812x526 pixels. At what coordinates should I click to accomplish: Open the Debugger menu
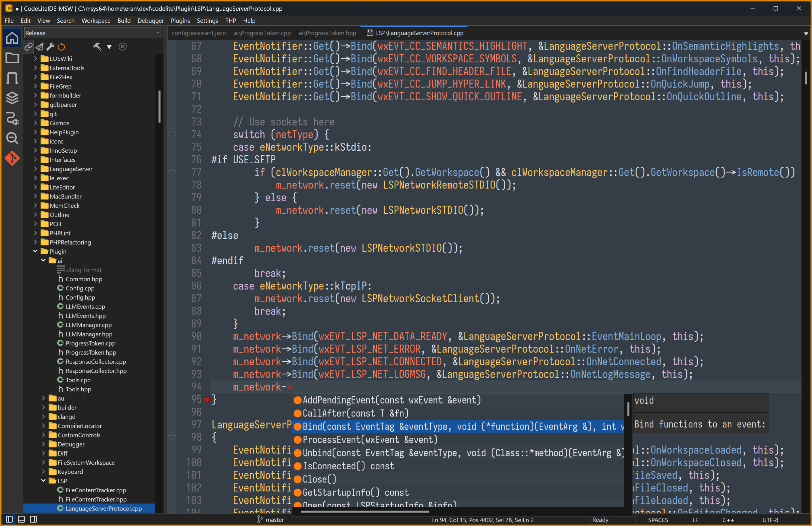[150, 20]
